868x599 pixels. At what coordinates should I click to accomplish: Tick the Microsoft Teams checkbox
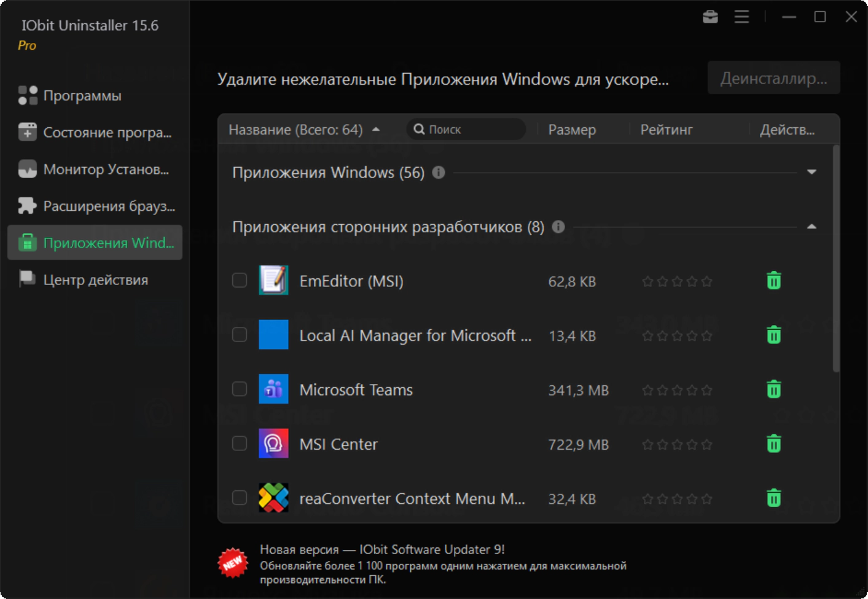(x=240, y=390)
